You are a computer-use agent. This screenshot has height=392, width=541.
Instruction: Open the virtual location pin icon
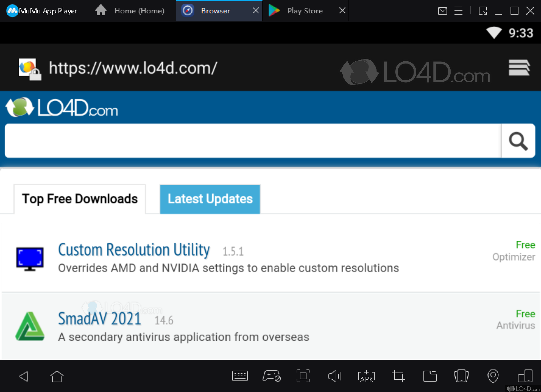pyautogui.click(x=493, y=376)
